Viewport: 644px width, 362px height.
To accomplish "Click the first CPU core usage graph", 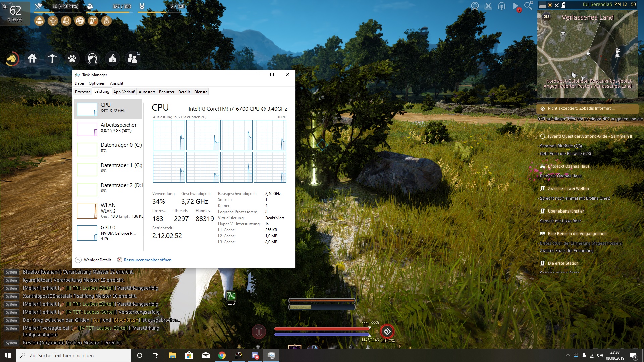I will pos(169,135).
